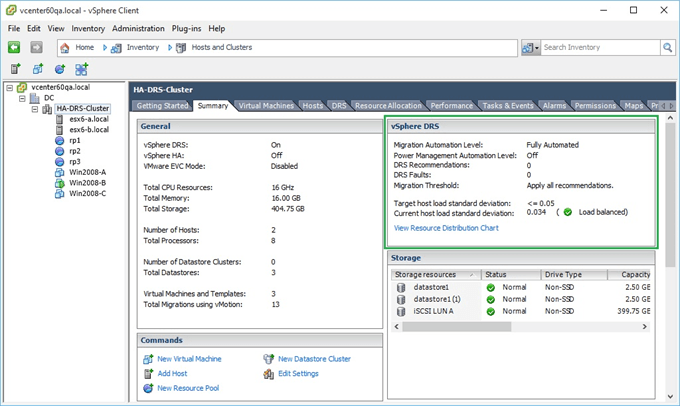680x406 pixels.
Task: Open the Plug-ins menu
Action: tap(186, 29)
